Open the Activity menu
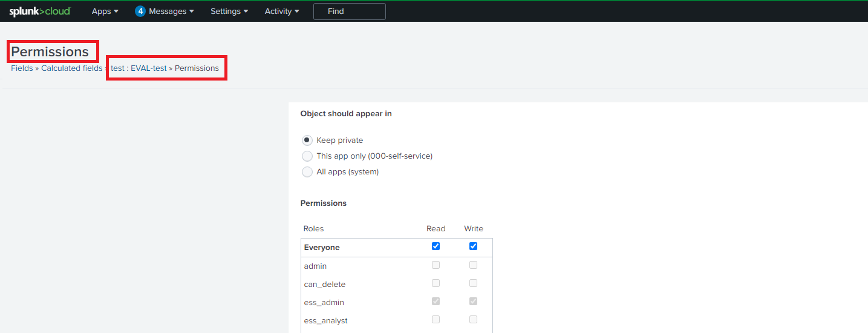868x333 pixels. coord(282,11)
